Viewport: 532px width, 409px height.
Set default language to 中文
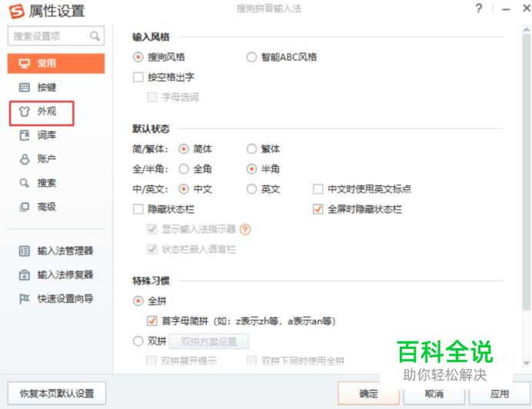pyautogui.click(x=184, y=188)
